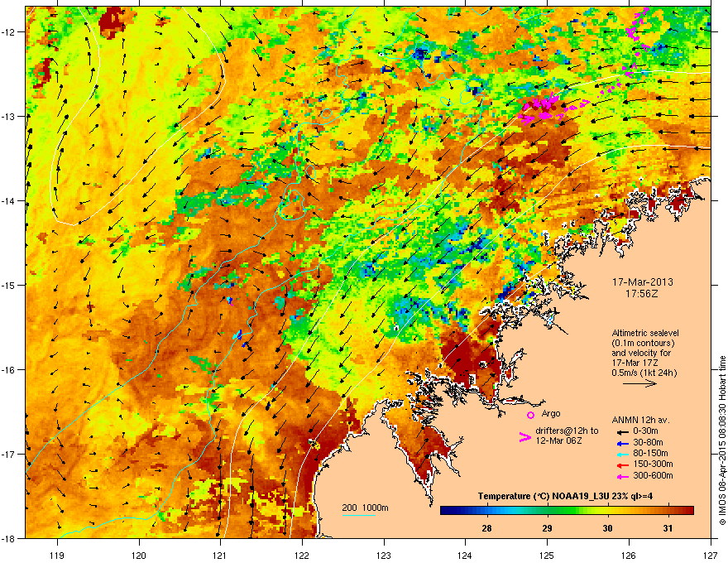Click the magenta 300-600m arrow legend icon
Image resolution: width=728 pixels, height=563 pixels.
(x=621, y=476)
